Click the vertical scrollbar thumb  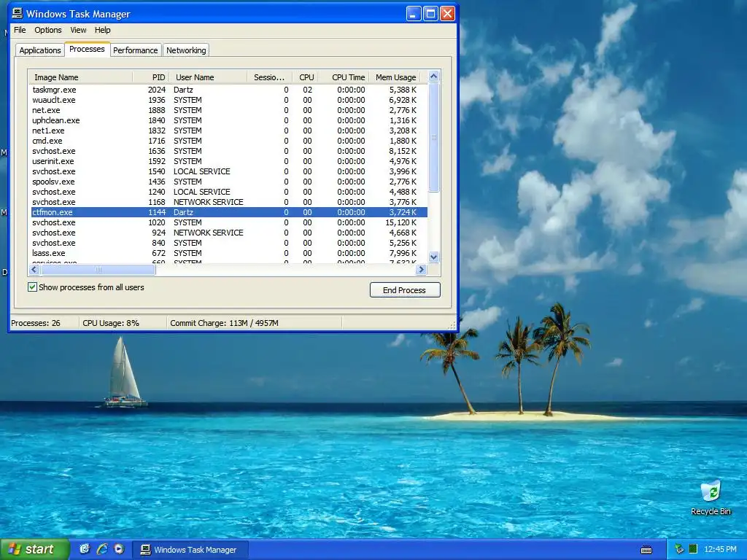click(433, 137)
